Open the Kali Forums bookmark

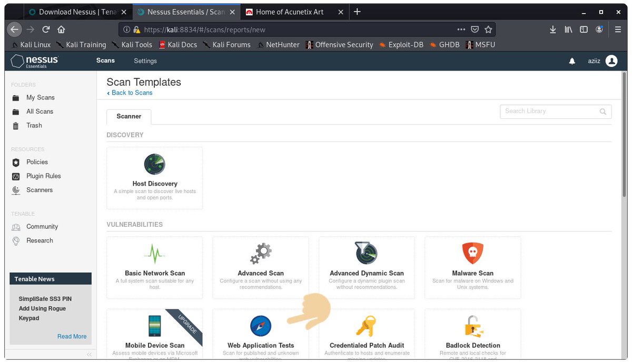point(227,45)
